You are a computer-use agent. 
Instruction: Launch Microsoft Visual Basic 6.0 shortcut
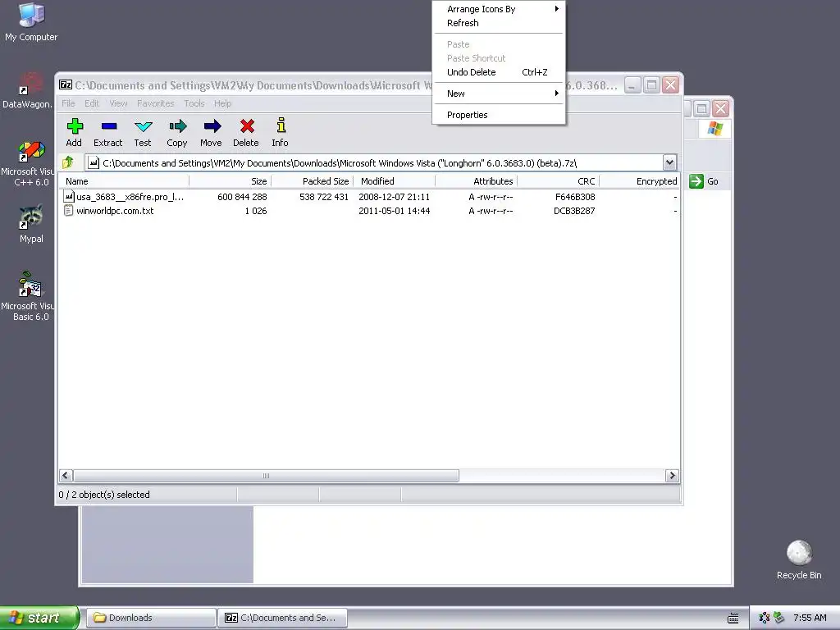[x=28, y=296]
